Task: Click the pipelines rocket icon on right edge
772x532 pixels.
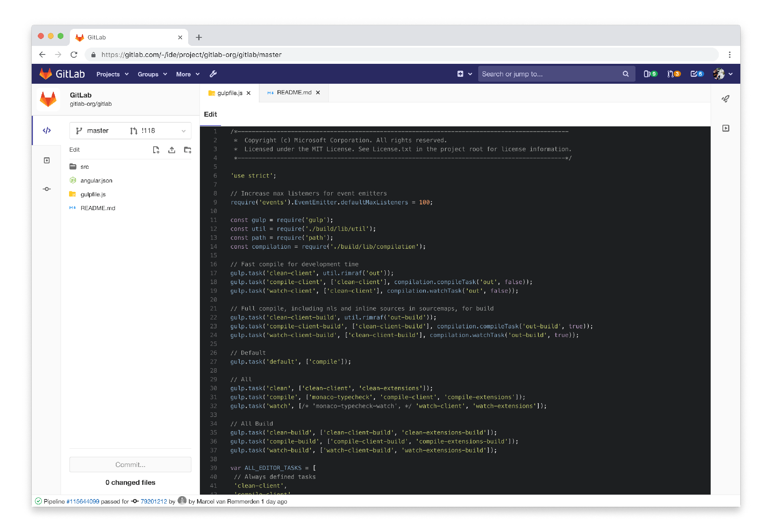Action: click(726, 98)
